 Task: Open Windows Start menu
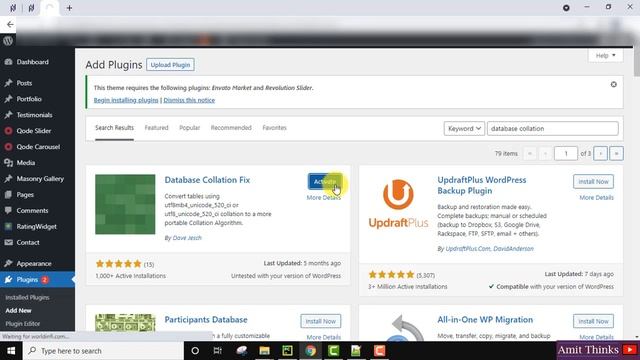[11, 351]
